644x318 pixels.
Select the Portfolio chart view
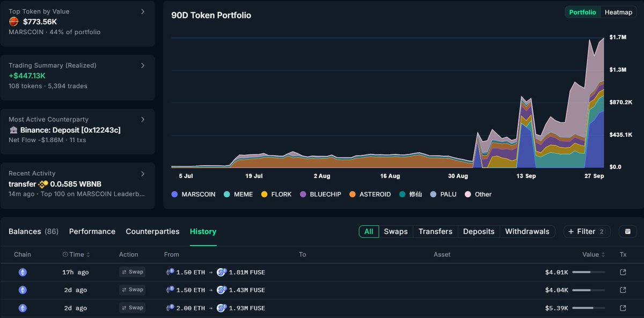582,12
